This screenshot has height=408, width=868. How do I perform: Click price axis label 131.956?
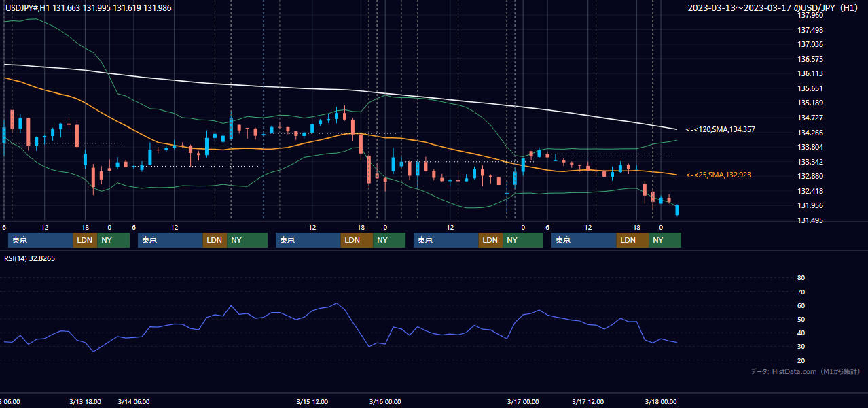[x=810, y=205]
